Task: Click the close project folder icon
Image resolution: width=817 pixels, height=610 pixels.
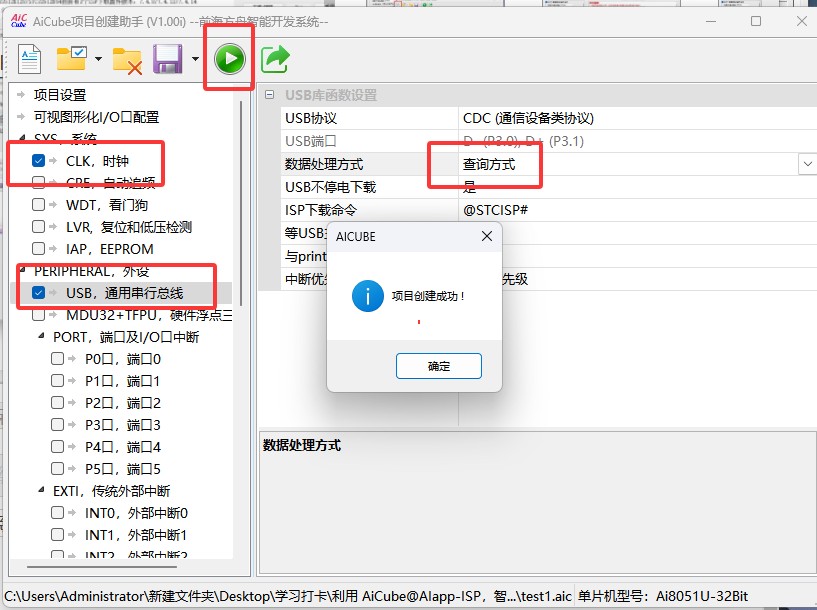Action: 127,61
